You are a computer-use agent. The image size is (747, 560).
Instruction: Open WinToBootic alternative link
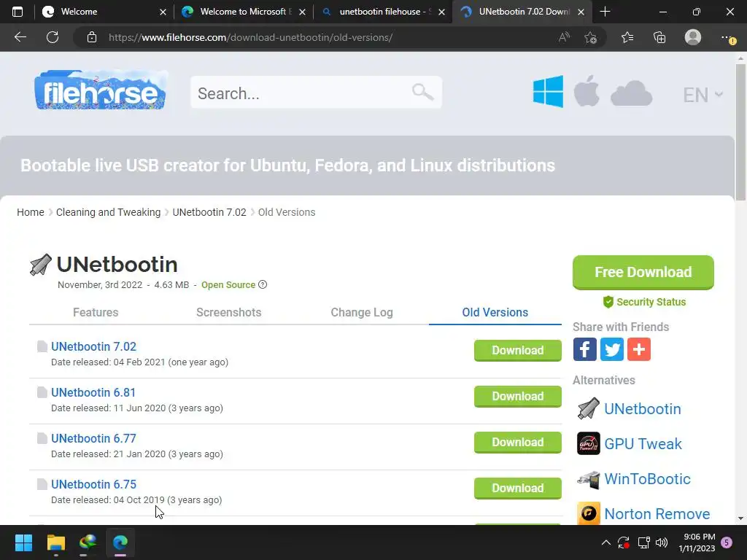pyautogui.click(x=647, y=478)
